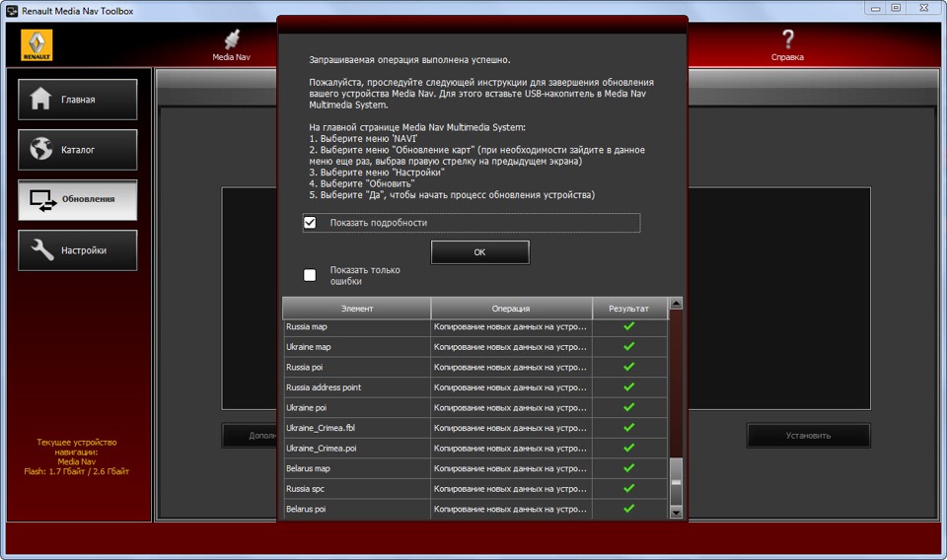The image size is (947, 560).
Task: Select the Russia map row
Action: click(x=474, y=326)
